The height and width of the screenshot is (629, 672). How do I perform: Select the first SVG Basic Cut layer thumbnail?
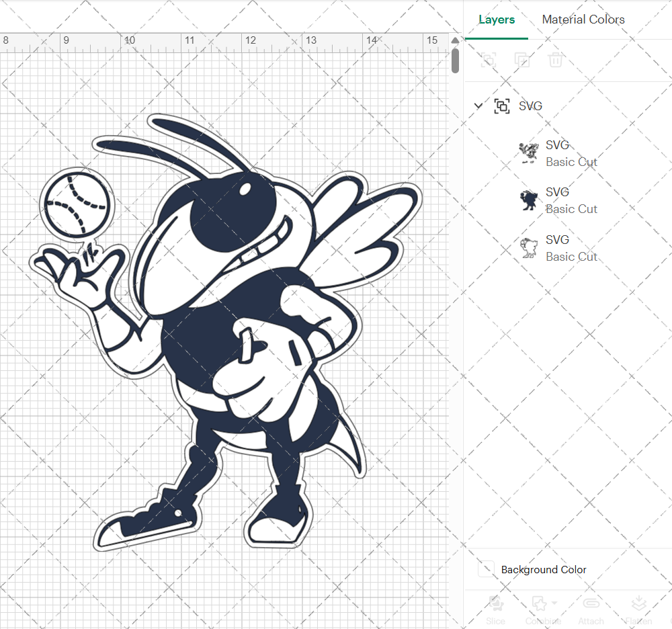tap(529, 153)
